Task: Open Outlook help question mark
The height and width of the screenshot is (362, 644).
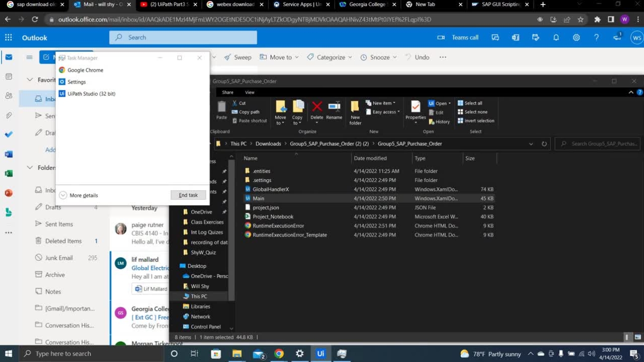Action: tap(596, 37)
